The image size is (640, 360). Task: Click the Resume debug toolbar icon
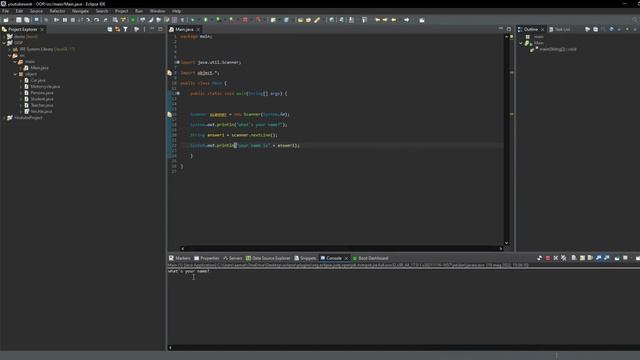pyautogui.click(x=56, y=20)
